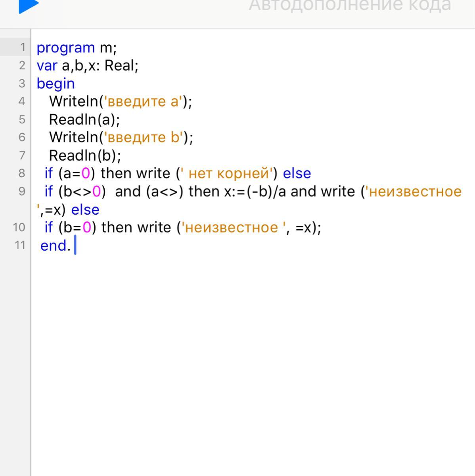Select line number 10 in the gutter
This screenshot has height=476, width=475.
pyautogui.click(x=19, y=227)
